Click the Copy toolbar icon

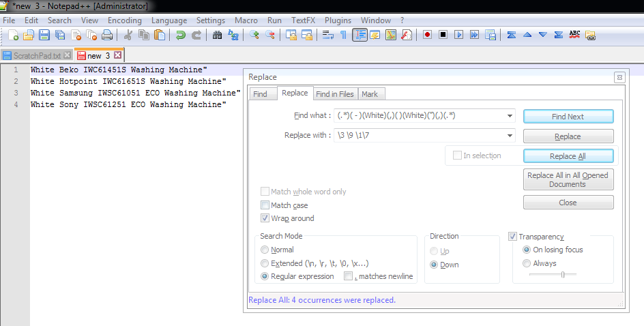[143, 35]
